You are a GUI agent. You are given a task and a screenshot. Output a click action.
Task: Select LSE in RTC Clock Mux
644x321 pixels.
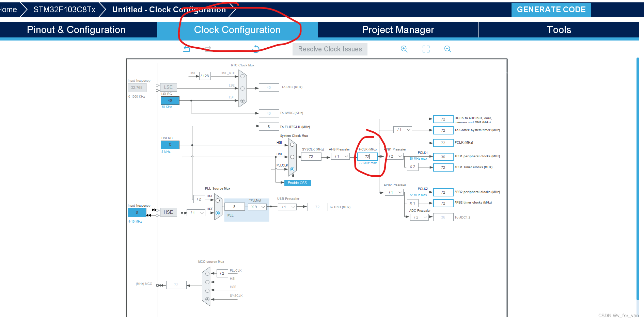(242, 89)
